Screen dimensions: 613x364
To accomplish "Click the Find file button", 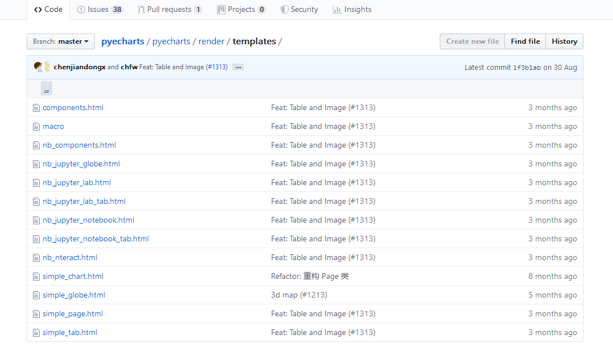I will coord(525,41).
